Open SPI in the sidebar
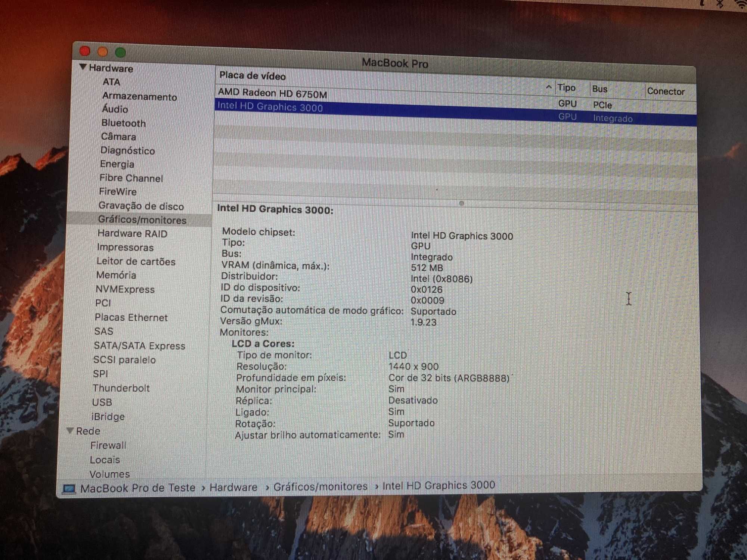Screen dimensions: 747x560 pyautogui.click(x=100, y=374)
